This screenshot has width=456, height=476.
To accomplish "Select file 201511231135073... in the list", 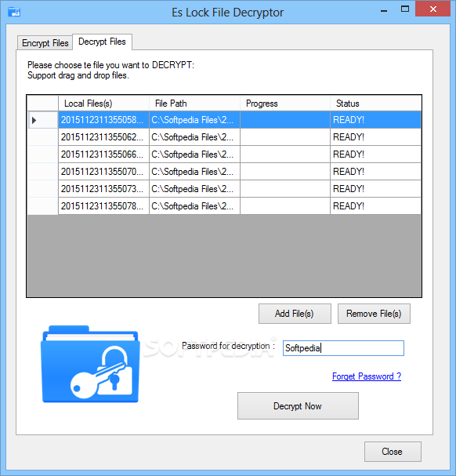I will pyautogui.click(x=103, y=189).
